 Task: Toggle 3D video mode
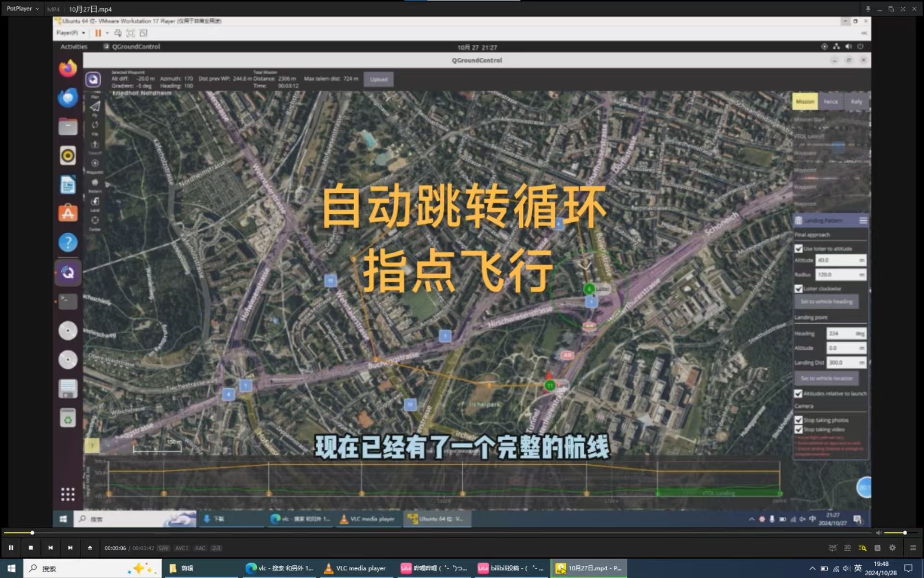847,548
